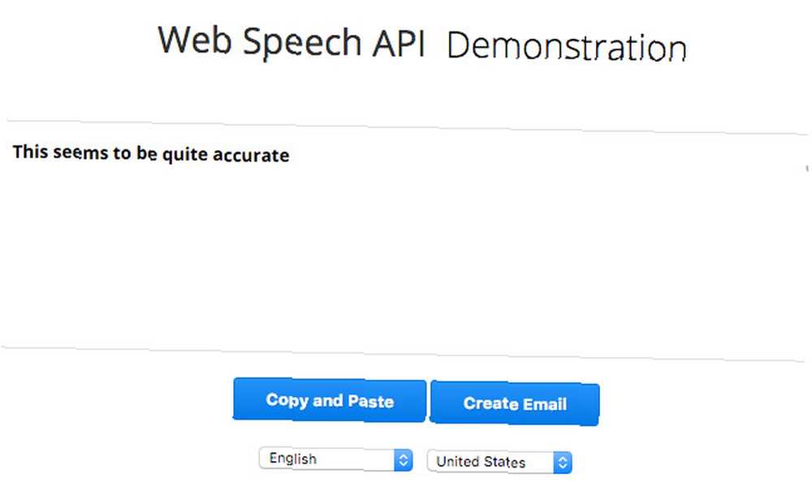The width and height of the screenshot is (812, 504).
Task: Click the word "quite" in the transcript
Action: coord(185,155)
